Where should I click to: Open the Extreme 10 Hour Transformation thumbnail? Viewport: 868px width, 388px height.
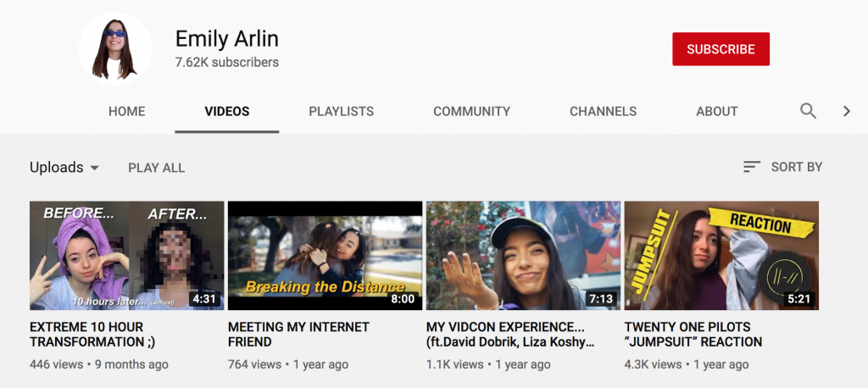pos(126,255)
